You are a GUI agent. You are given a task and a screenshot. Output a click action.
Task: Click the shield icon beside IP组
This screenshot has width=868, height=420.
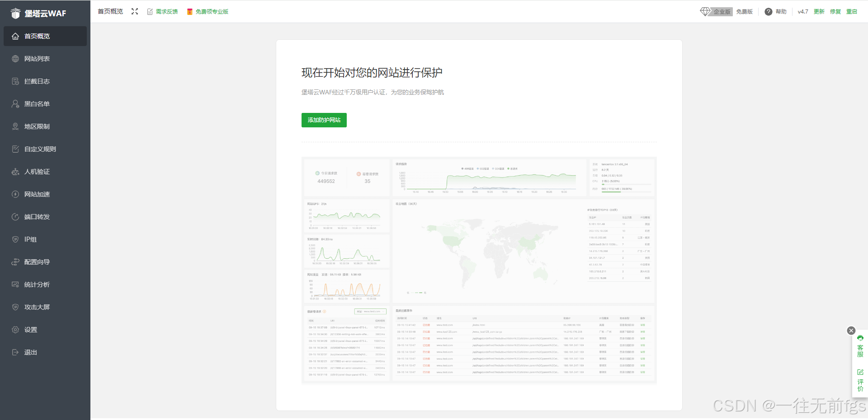(x=15, y=239)
